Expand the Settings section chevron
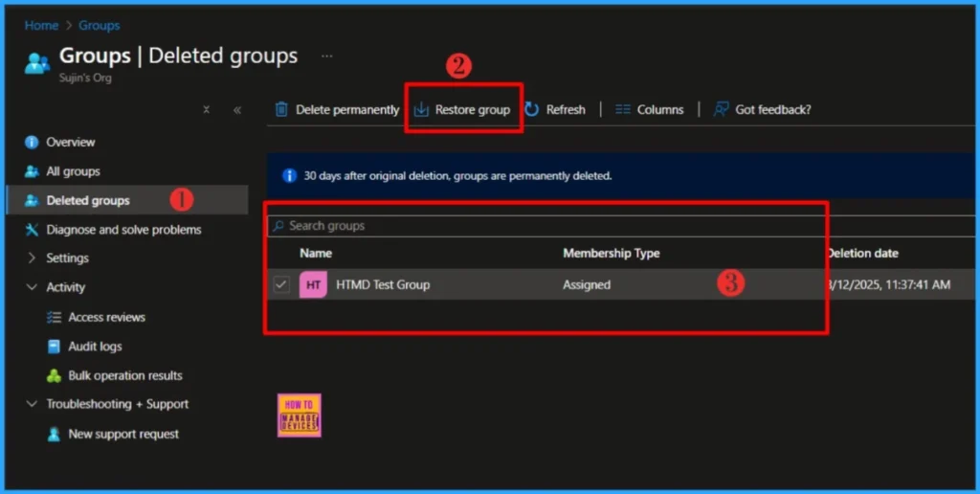Image resolution: width=980 pixels, height=494 pixels. pos(32,258)
